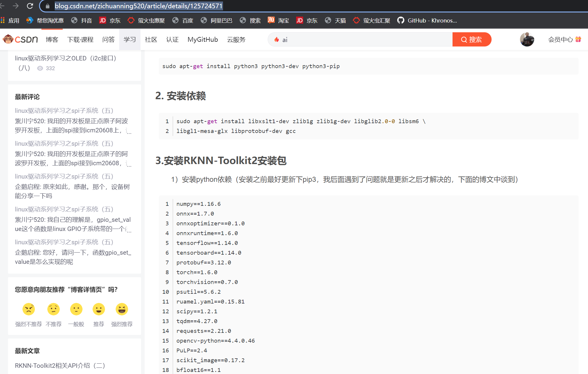Select the 一般般 neutral emoji

pos(76,309)
